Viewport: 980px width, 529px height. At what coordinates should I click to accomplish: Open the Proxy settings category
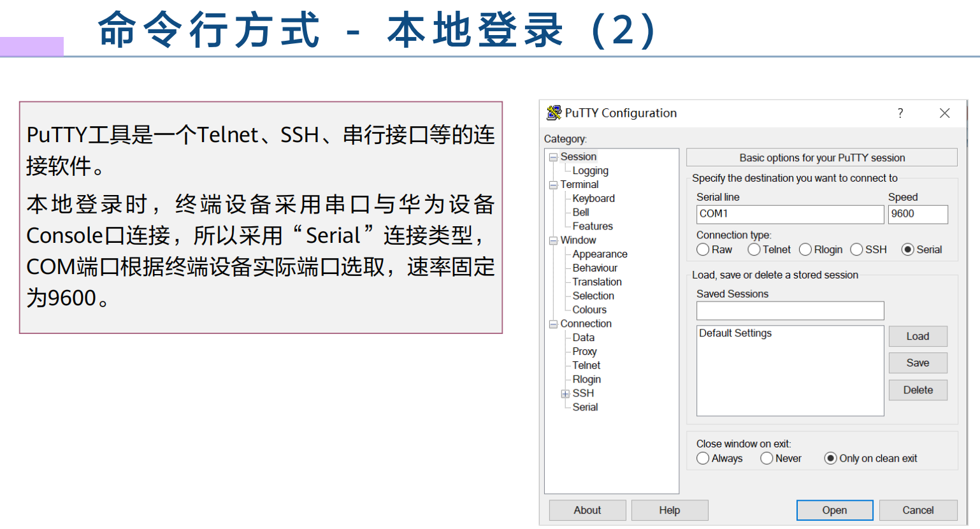tap(584, 352)
